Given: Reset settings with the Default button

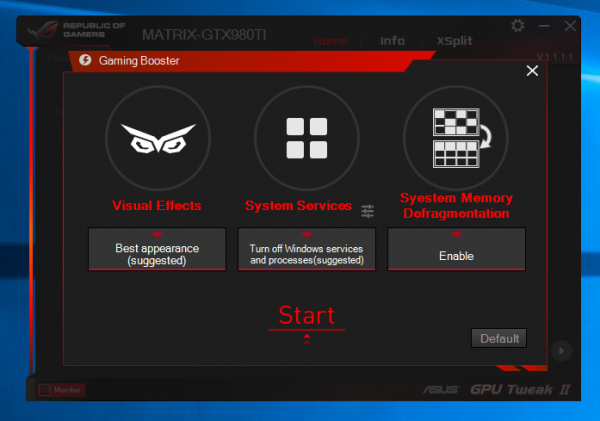Looking at the screenshot, I should point(499,338).
